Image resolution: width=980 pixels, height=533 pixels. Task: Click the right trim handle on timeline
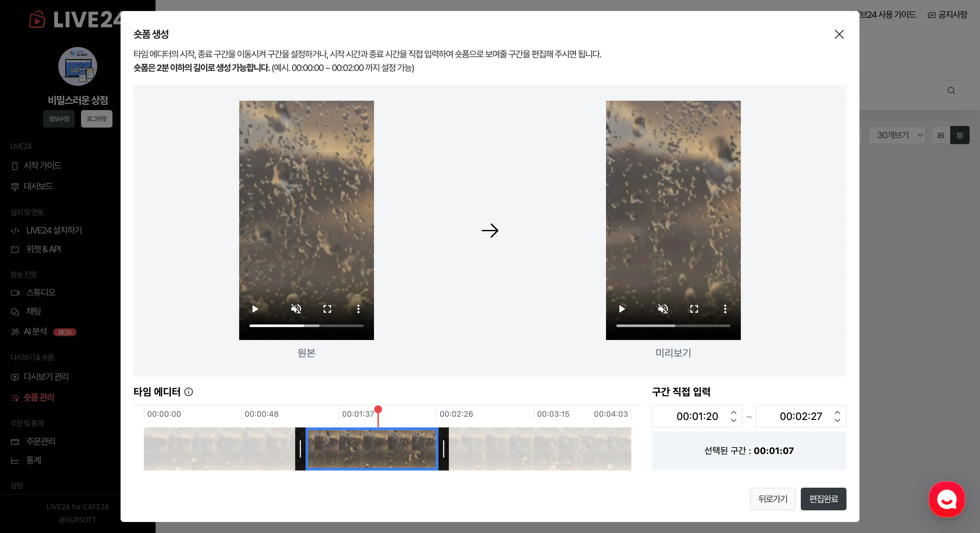coord(443,449)
